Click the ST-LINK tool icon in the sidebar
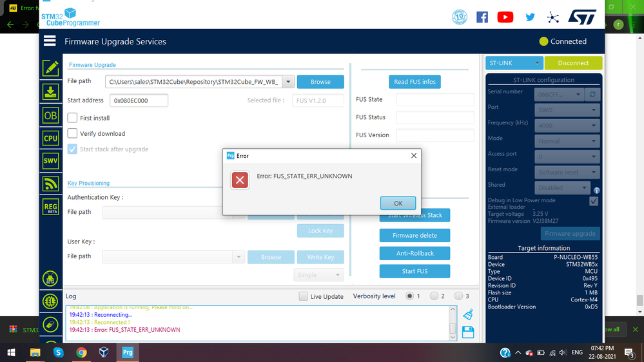The width and height of the screenshot is (644, 362). pyautogui.click(x=50, y=325)
